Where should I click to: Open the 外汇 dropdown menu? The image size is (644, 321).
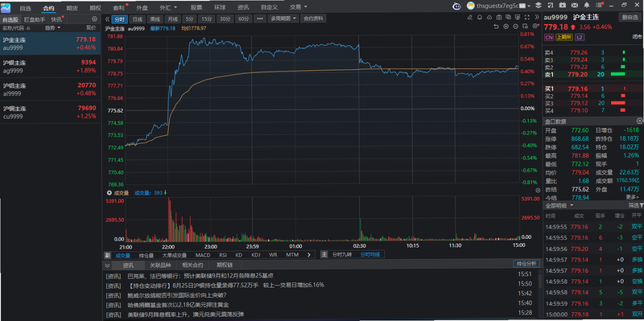coord(168,7)
